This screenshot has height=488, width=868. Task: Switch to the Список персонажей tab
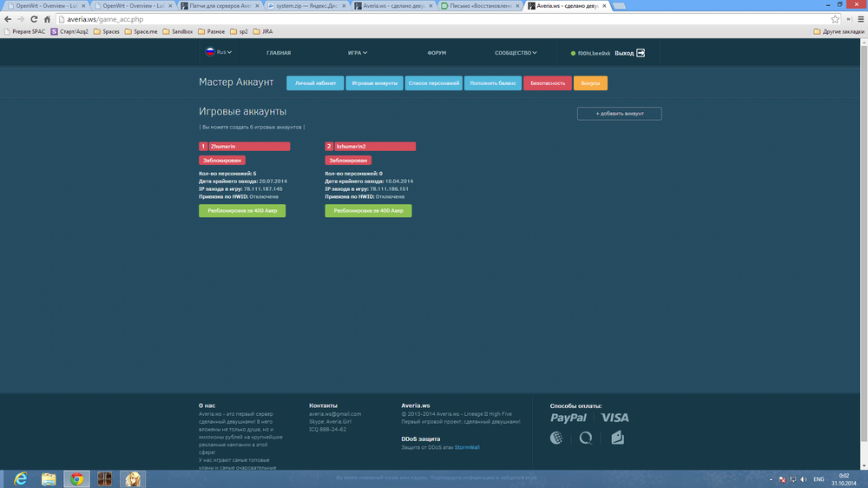pyautogui.click(x=433, y=83)
